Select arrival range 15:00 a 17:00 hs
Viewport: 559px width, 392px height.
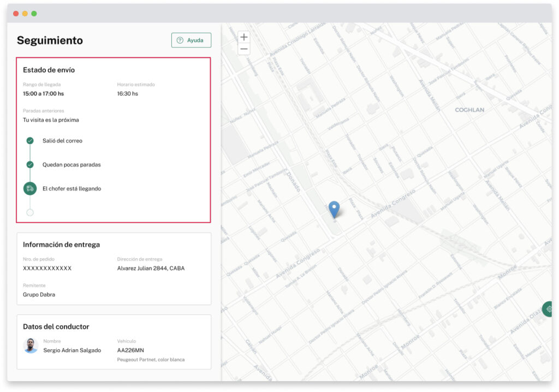(x=44, y=94)
